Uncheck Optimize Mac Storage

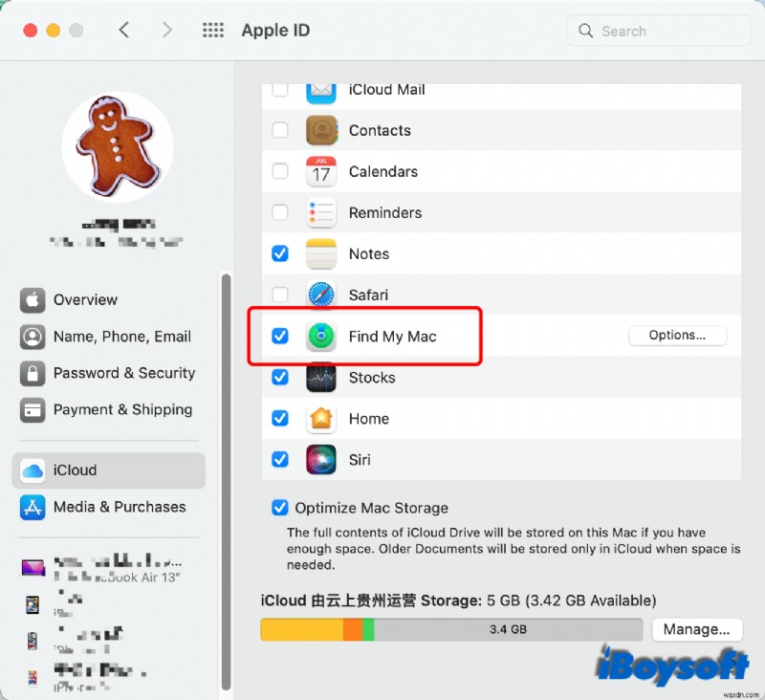coord(280,508)
